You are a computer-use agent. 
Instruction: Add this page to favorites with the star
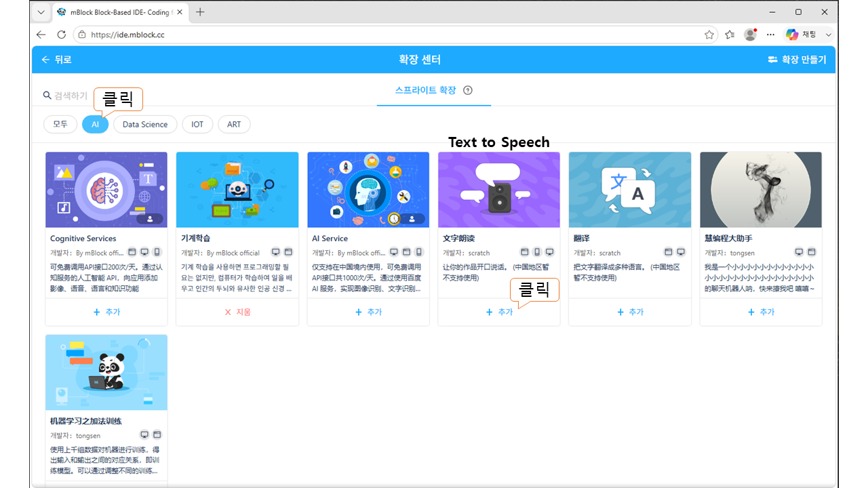pyautogui.click(x=709, y=35)
